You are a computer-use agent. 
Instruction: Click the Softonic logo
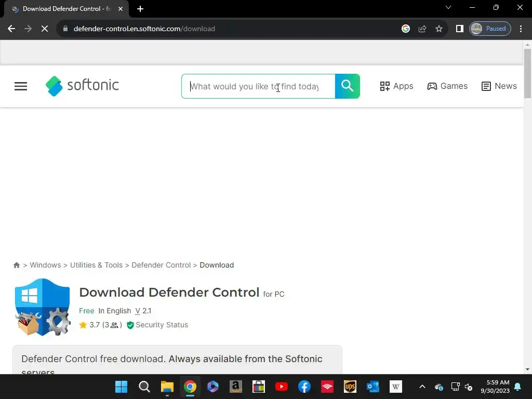coord(82,86)
